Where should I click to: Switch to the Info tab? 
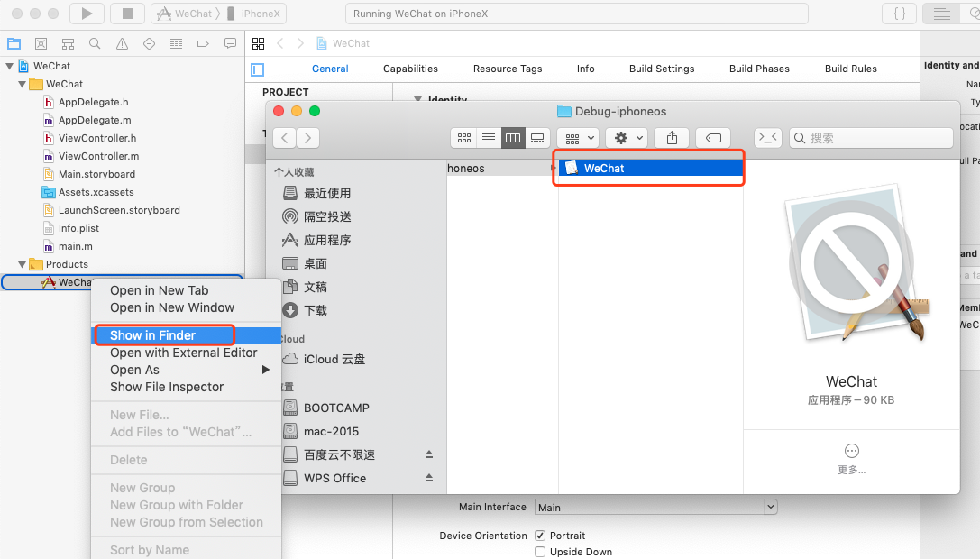pos(586,69)
